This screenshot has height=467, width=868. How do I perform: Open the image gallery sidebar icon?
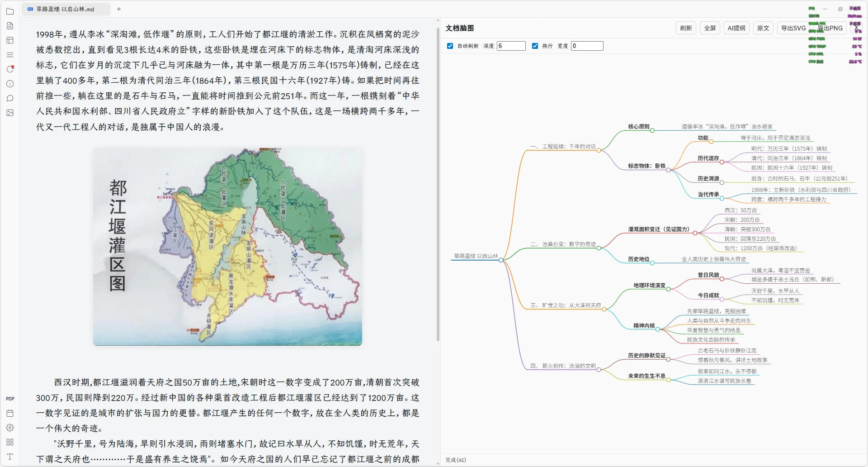[x=10, y=113]
